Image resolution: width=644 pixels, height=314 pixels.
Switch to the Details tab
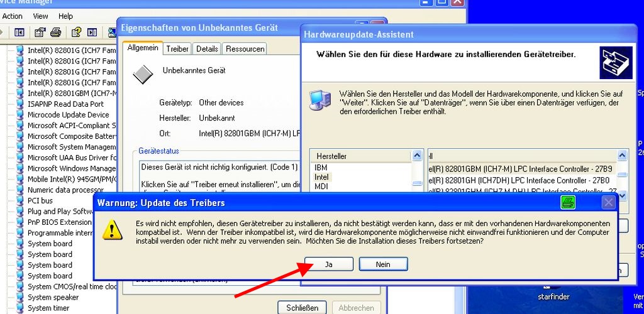[207, 49]
